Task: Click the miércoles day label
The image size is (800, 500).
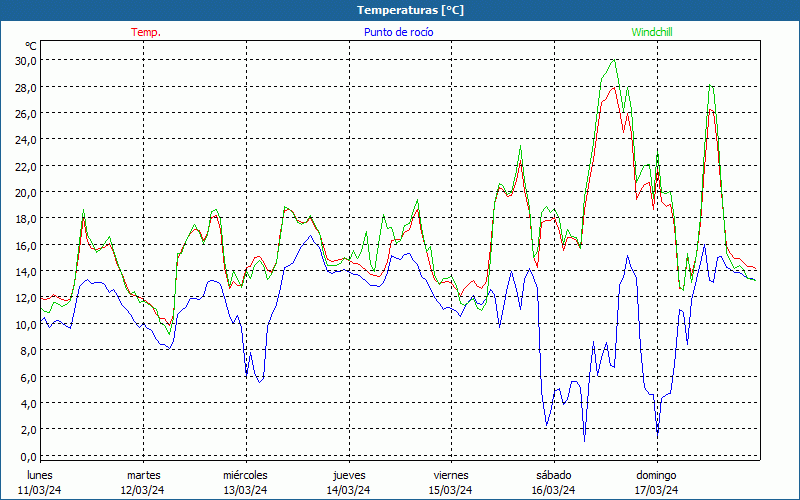Action: coord(245,475)
